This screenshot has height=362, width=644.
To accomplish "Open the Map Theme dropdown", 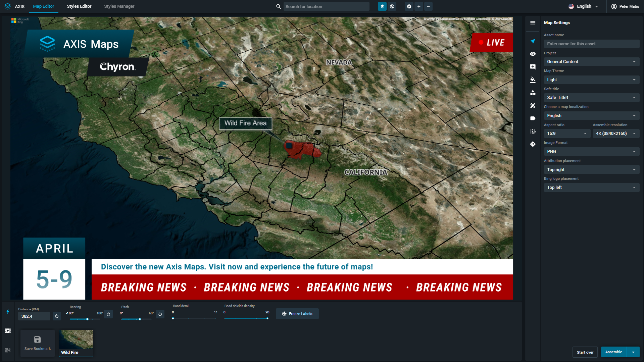I will 591,80.
